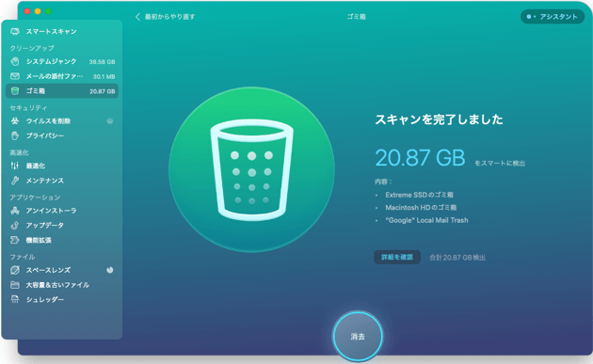This screenshot has width=593, height=364.
Task: Click the 機能拡張 extension icon
Action: tap(15, 240)
